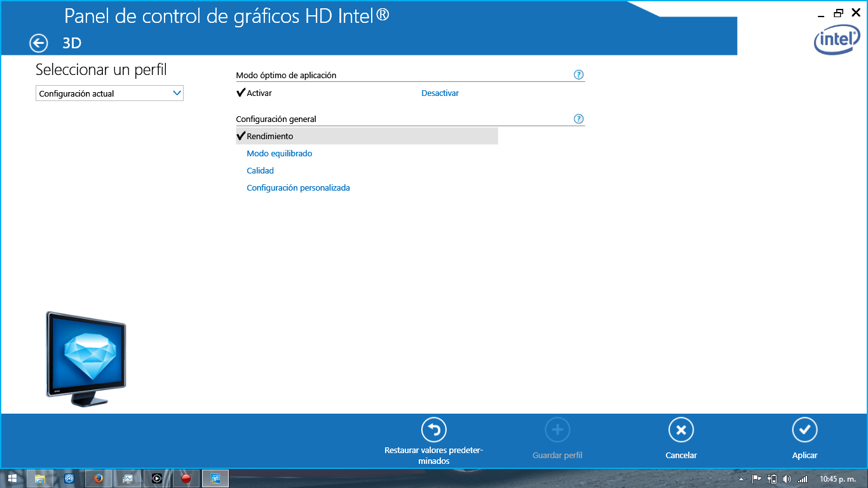
Task: Click the Guardar perfil plus icon
Action: click(x=557, y=430)
